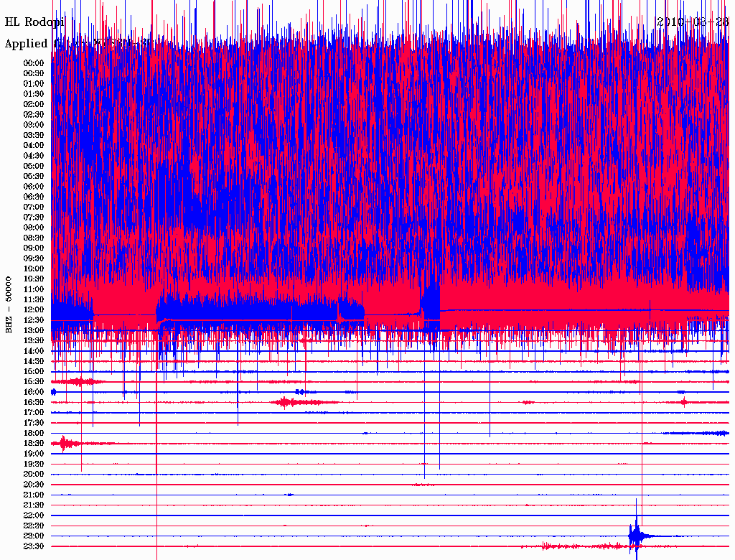Select the 04:00 time label
Viewport: 735px width, 560px height.
pos(34,146)
